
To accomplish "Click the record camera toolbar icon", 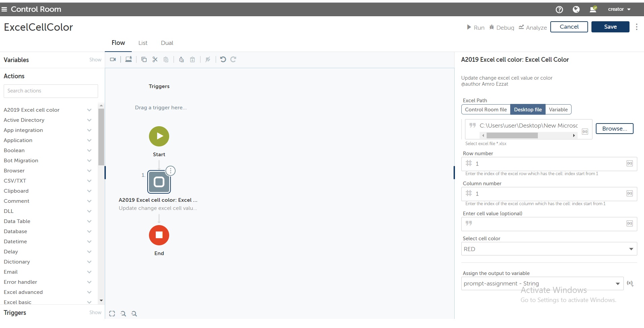I will (x=113, y=59).
